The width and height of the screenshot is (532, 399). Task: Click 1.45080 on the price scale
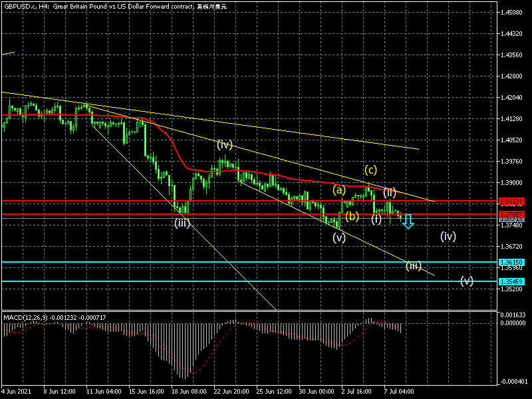tap(513, 12)
